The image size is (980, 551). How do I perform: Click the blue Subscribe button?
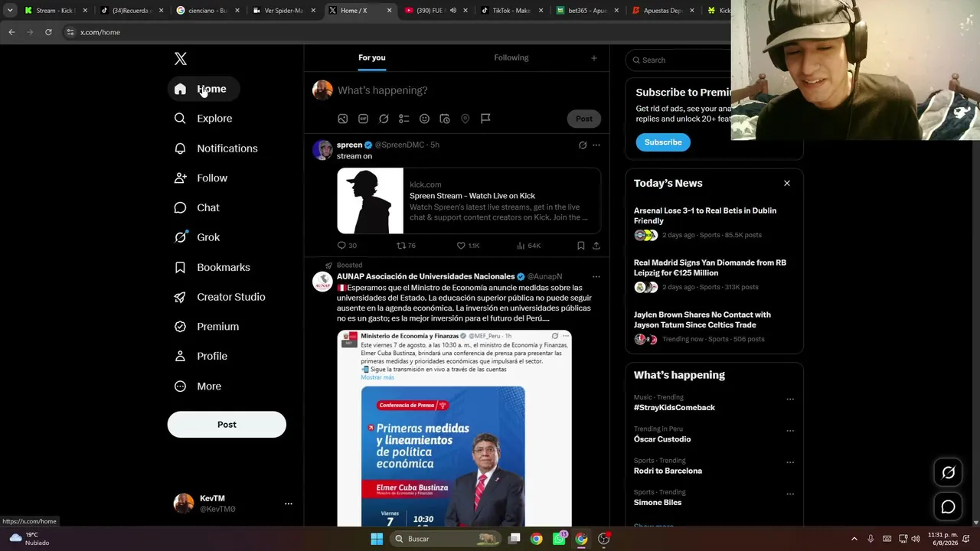click(663, 142)
